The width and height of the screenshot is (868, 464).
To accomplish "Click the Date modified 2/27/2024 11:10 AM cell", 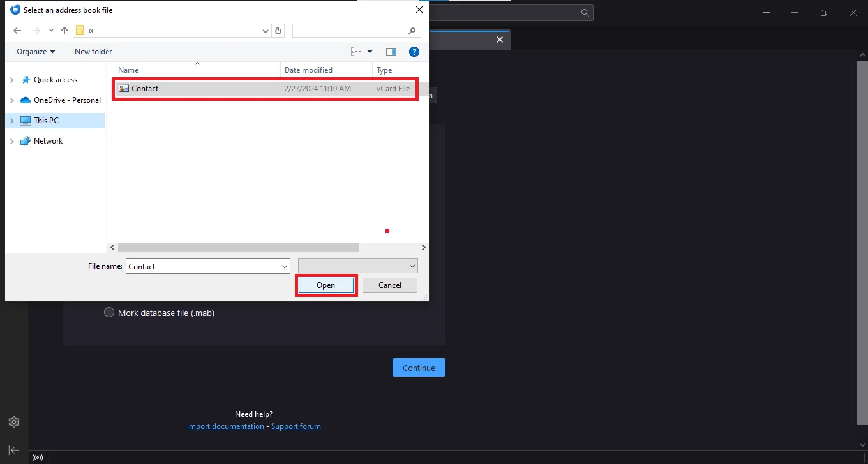I will (318, 89).
